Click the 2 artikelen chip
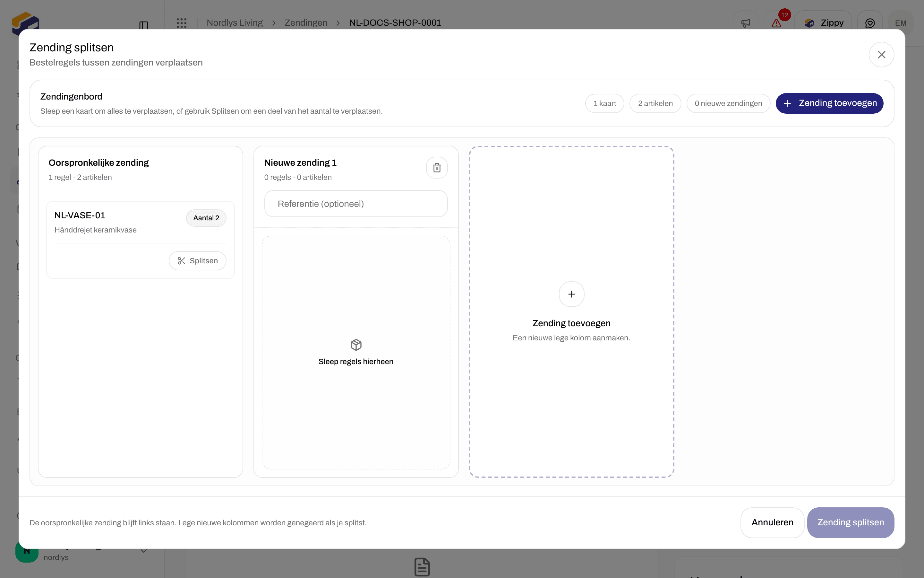 pos(655,103)
